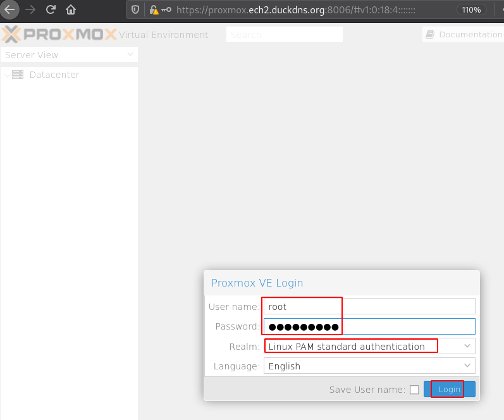Edit the User name field
504x420 pixels.
(369, 306)
